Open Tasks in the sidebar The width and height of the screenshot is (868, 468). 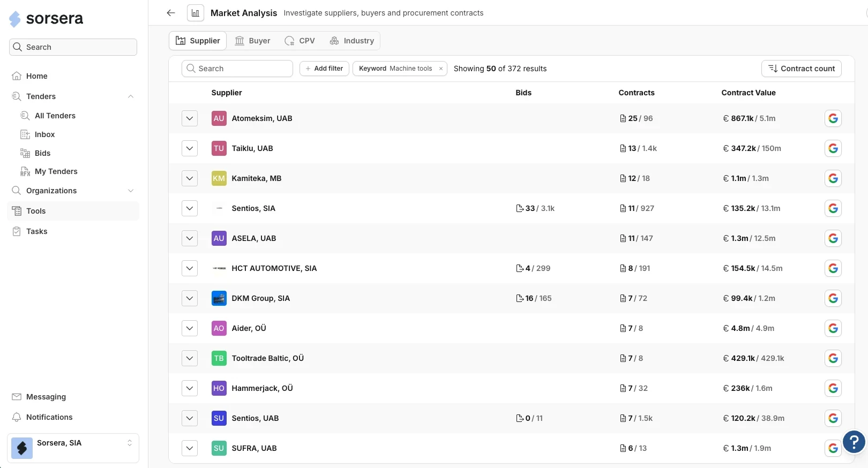(x=73, y=231)
